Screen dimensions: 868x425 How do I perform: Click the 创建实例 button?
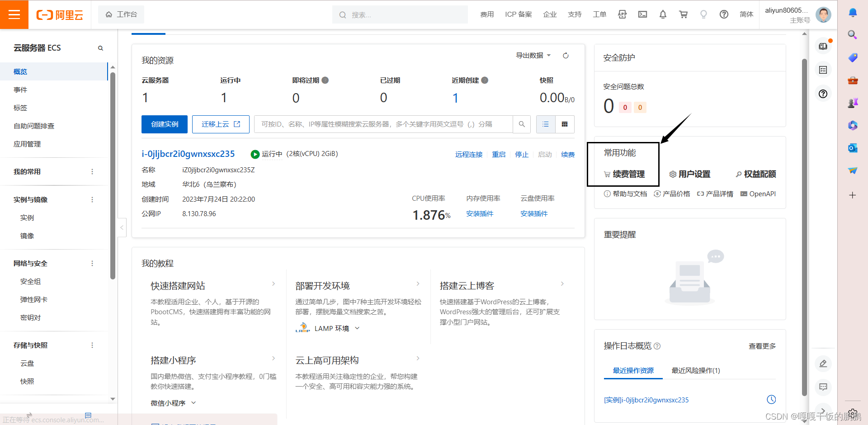pyautogui.click(x=165, y=124)
